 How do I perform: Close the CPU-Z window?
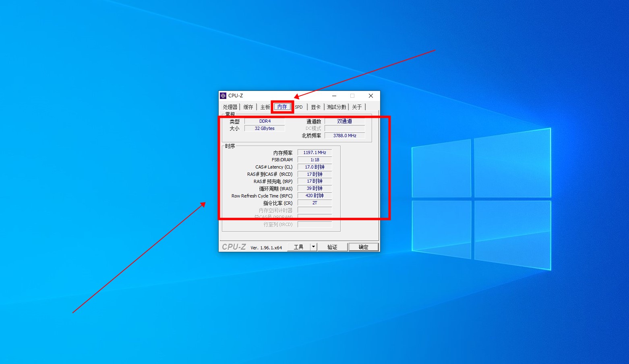pyautogui.click(x=371, y=96)
